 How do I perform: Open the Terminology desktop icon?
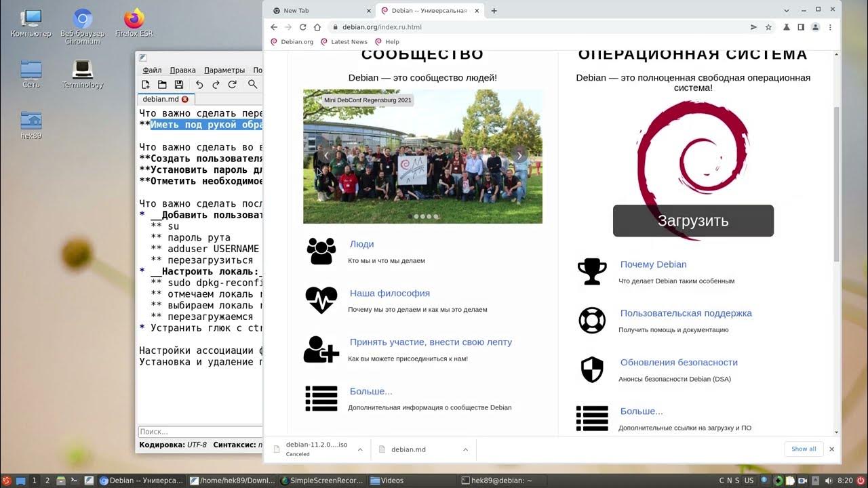pos(83,75)
